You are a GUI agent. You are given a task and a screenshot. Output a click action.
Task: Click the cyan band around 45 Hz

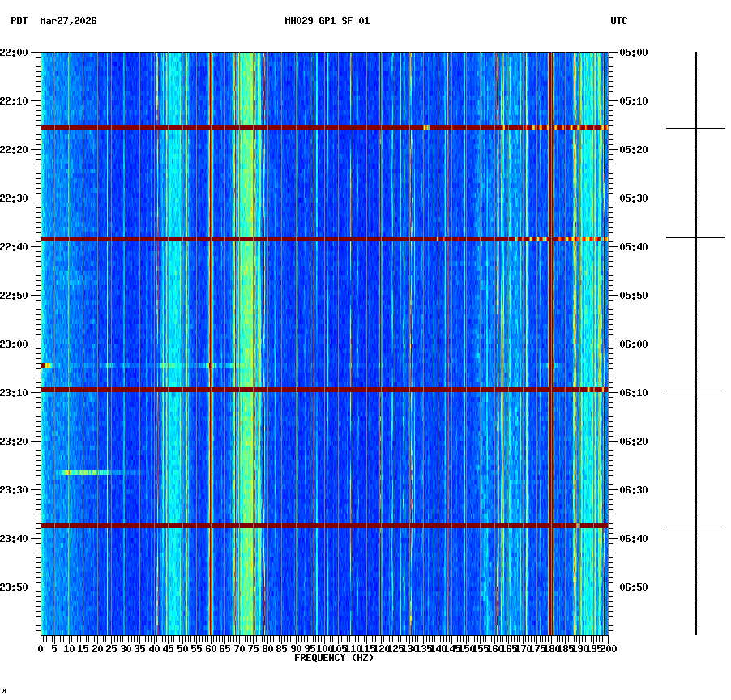(172, 324)
